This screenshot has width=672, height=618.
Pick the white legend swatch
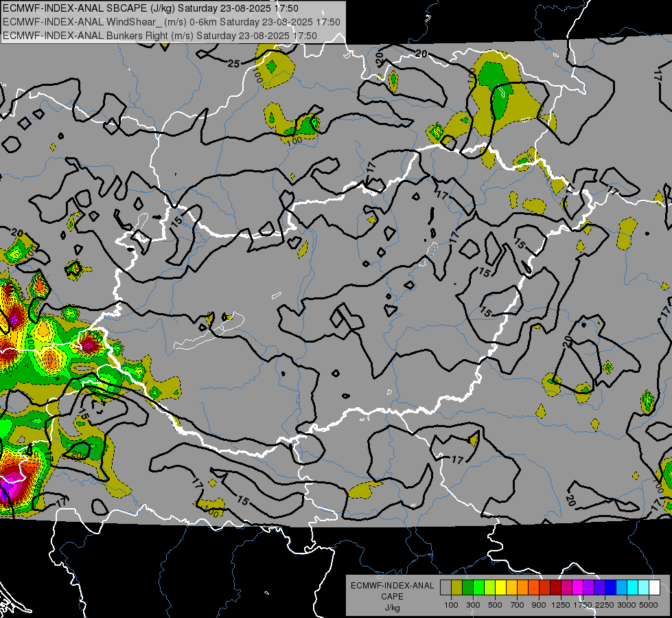[654, 587]
